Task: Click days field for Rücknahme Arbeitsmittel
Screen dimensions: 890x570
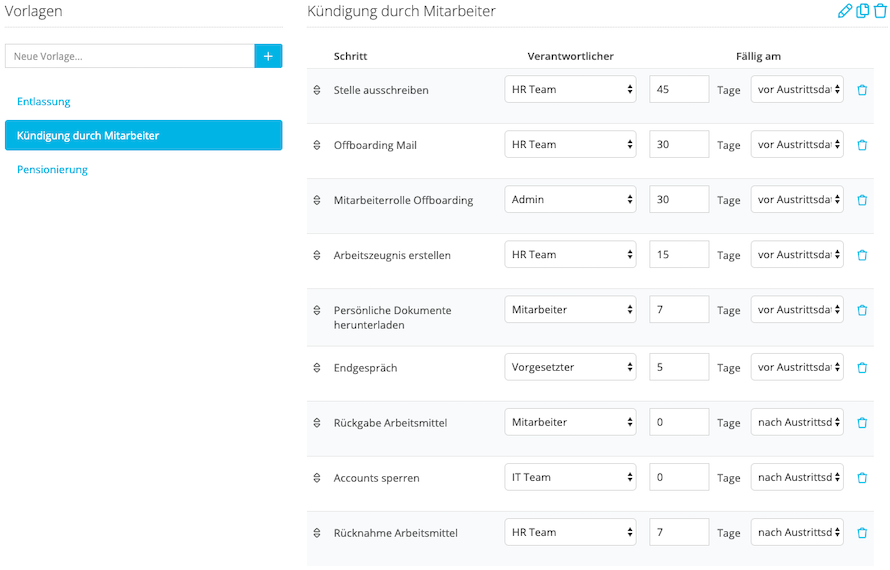Action: point(679,532)
